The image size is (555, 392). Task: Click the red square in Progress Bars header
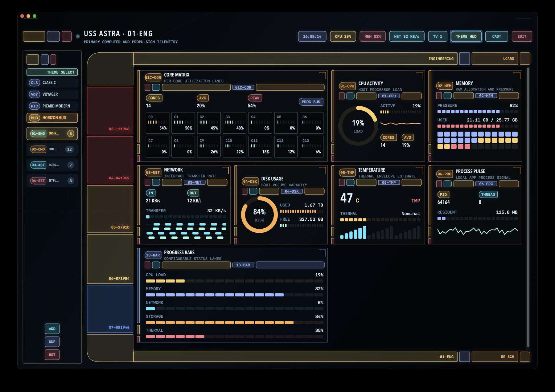tap(147, 265)
